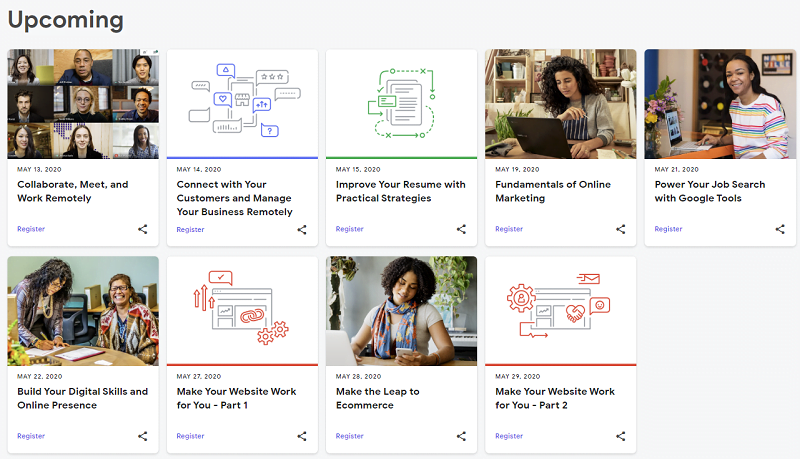Register for Collaborate, Meet, and Work Remotely
800x459 pixels.
click(x=31, y=229)
